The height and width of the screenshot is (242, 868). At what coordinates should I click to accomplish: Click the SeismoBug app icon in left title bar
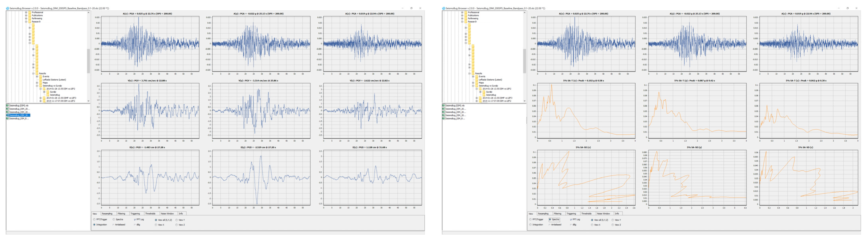coord(7,8)
